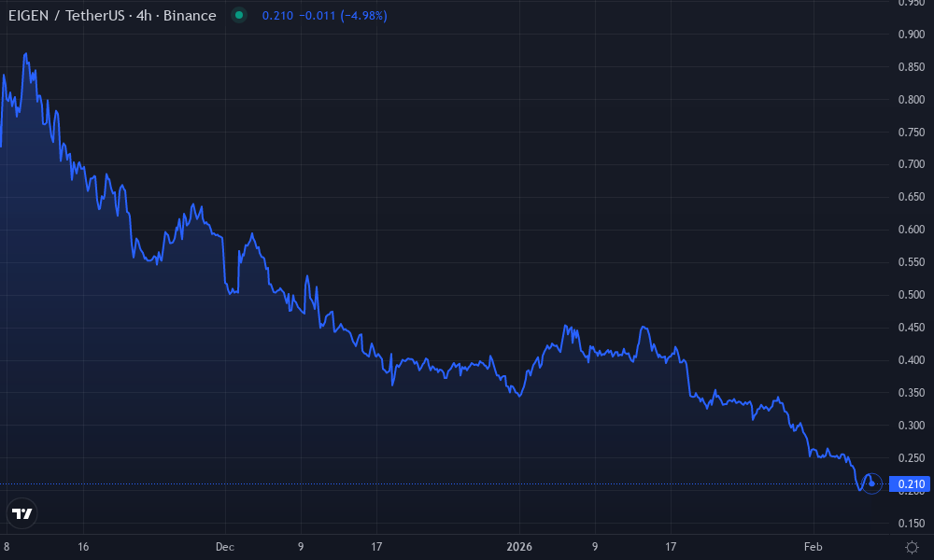Click the green market status dot
Screen dimensions: 934x560
click(239, 16)
